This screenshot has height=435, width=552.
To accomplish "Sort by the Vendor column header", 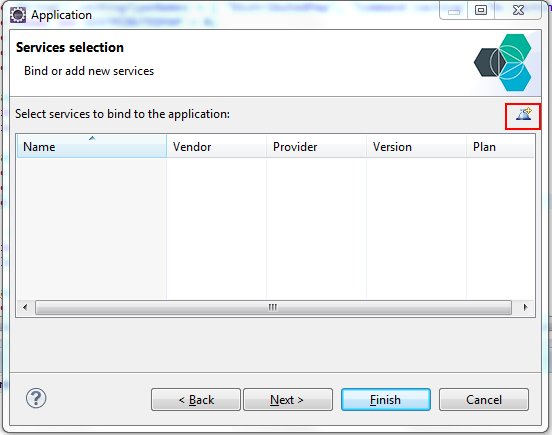I will pyautogui.click(x=217, y=146).
